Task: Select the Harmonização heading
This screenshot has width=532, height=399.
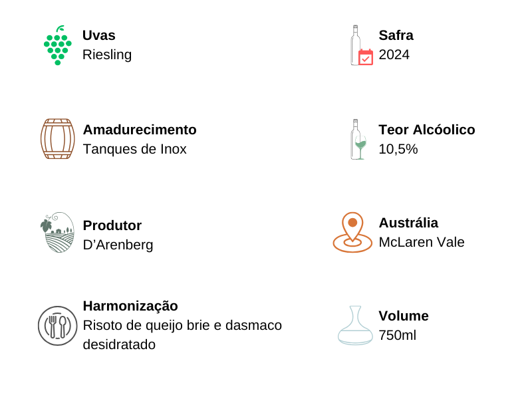Action: coord(130,306)
